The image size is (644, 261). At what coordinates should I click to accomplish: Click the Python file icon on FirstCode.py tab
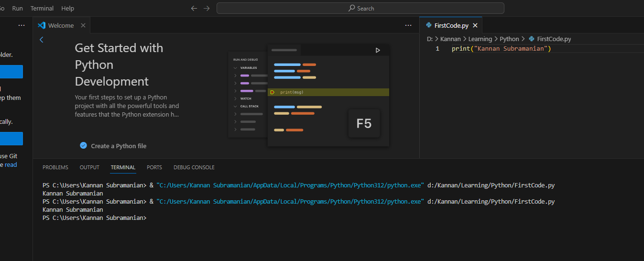coord(429,26)
